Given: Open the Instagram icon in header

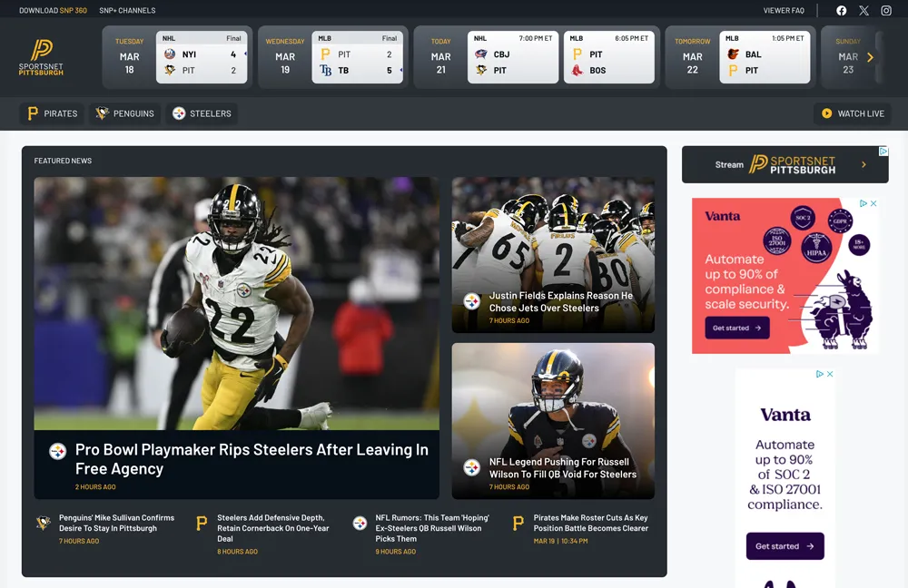Looking at the screenshot, I should [x=886, y=11].
